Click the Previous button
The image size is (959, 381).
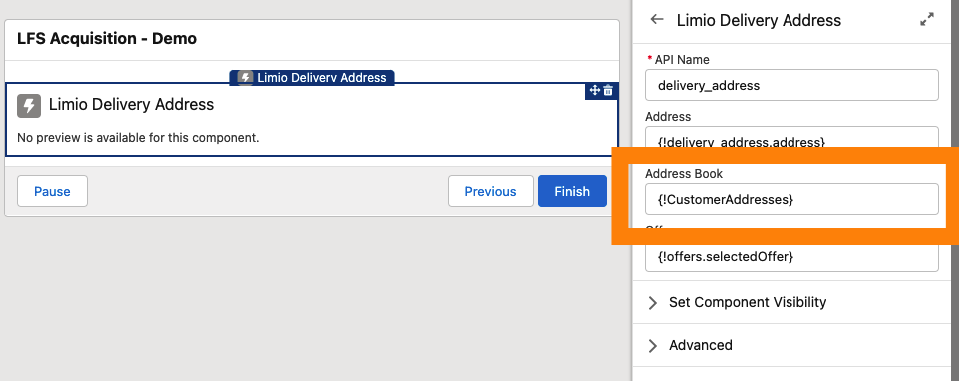491,191
